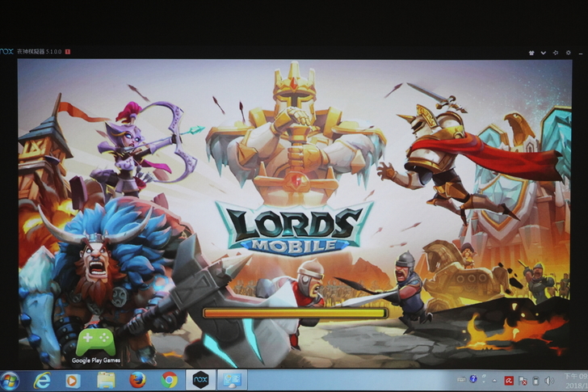Click the volume speaker tray icon
Viewport: 588px width, 392px height.
pyautogui.click(x=549, y=381)
